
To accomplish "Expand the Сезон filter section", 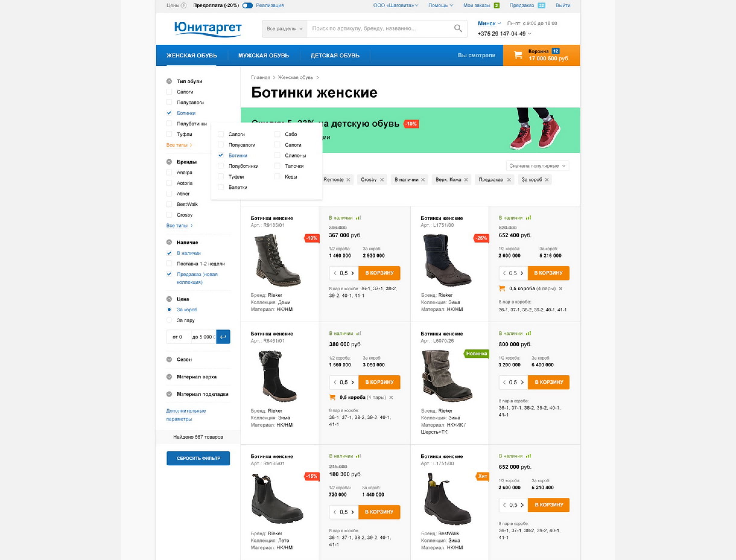I will (x=169, y=359).
